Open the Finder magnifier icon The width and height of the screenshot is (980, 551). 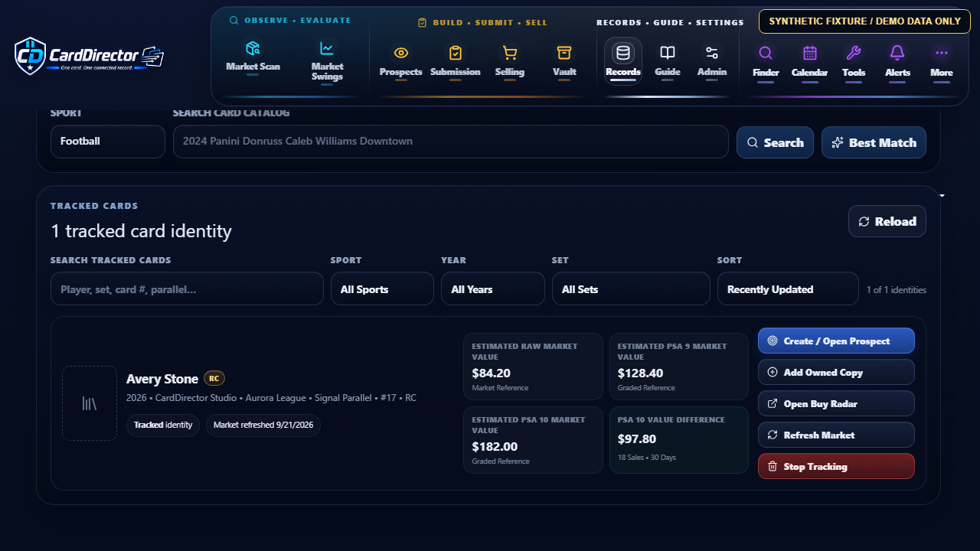pos(766,53)
